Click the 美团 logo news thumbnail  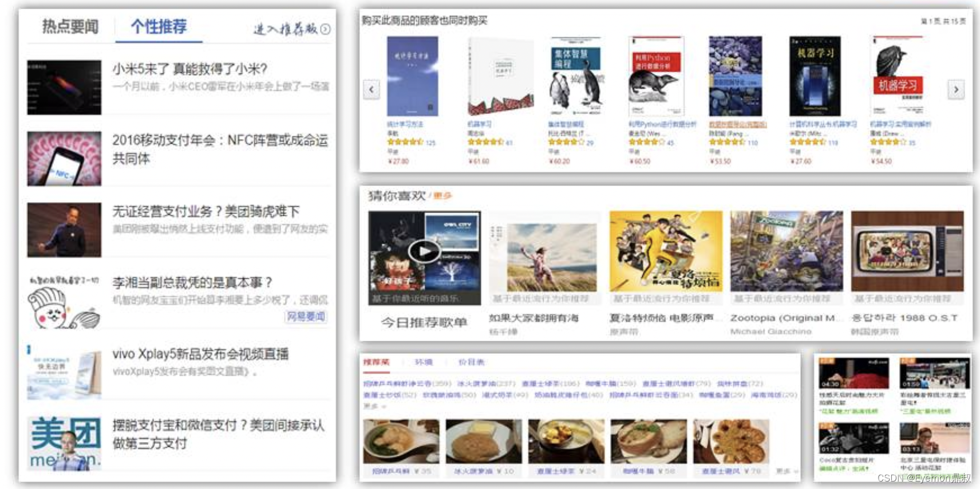click(64, 443)
